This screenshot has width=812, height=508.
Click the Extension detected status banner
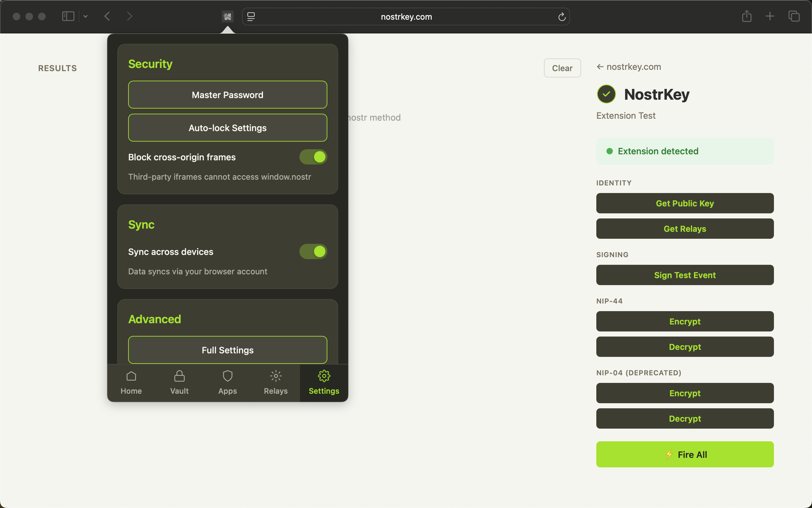tap(685, 151)
